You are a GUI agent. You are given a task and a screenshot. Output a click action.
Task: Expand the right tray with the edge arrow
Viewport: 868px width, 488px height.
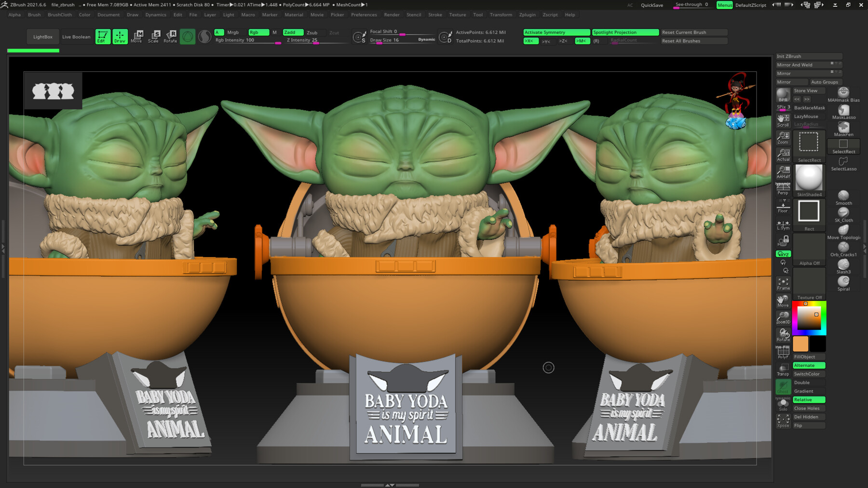click(x=865, y=249)
